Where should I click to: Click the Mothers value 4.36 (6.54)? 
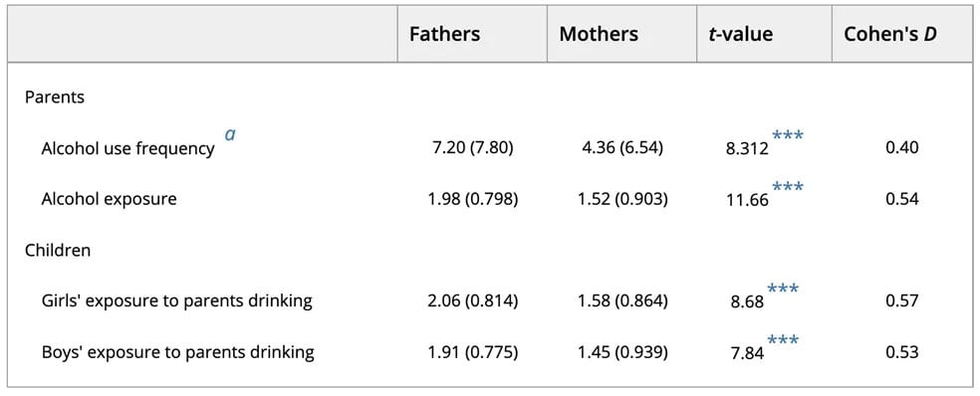[622, 148]
